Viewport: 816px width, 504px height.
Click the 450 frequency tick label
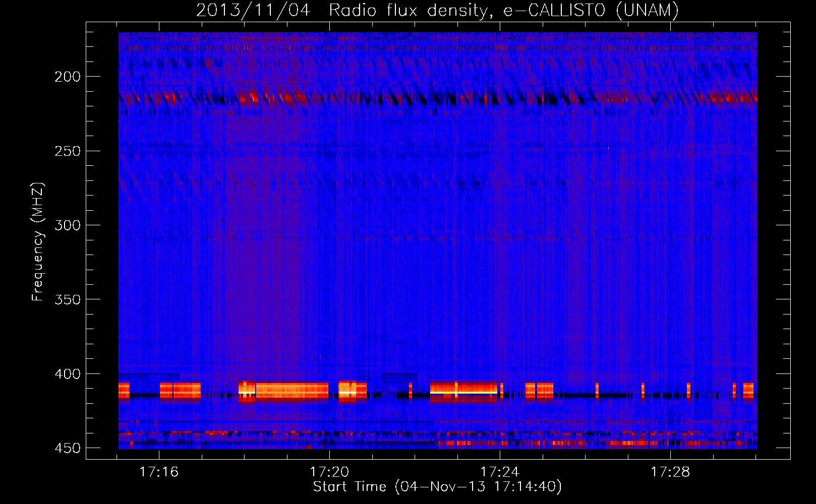click(68, 448)
